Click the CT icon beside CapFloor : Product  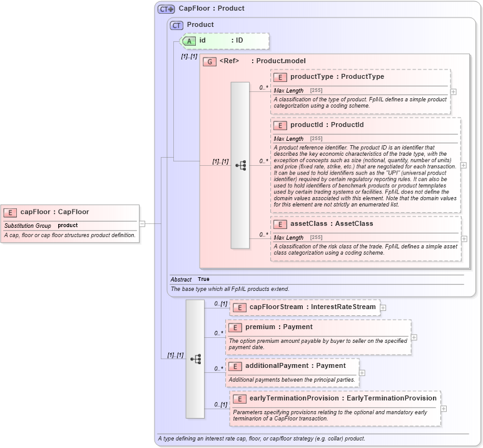coord(166,9)
